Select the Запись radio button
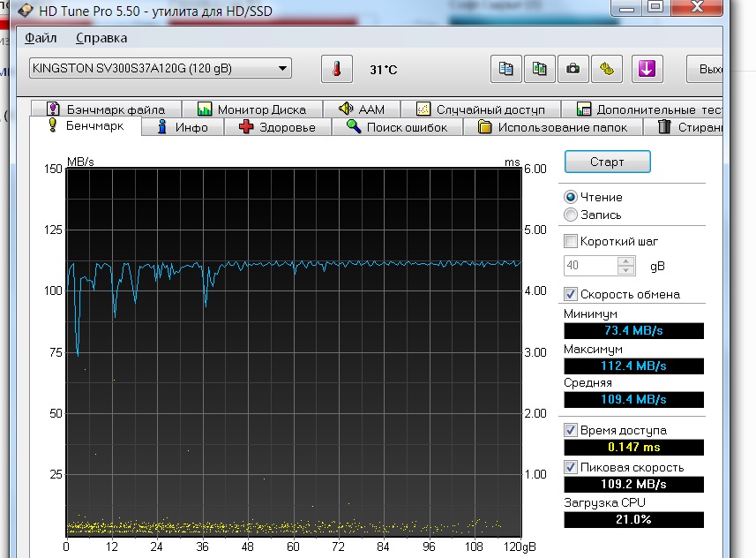This screenshot has height=558, width=756. pos(571,215)
